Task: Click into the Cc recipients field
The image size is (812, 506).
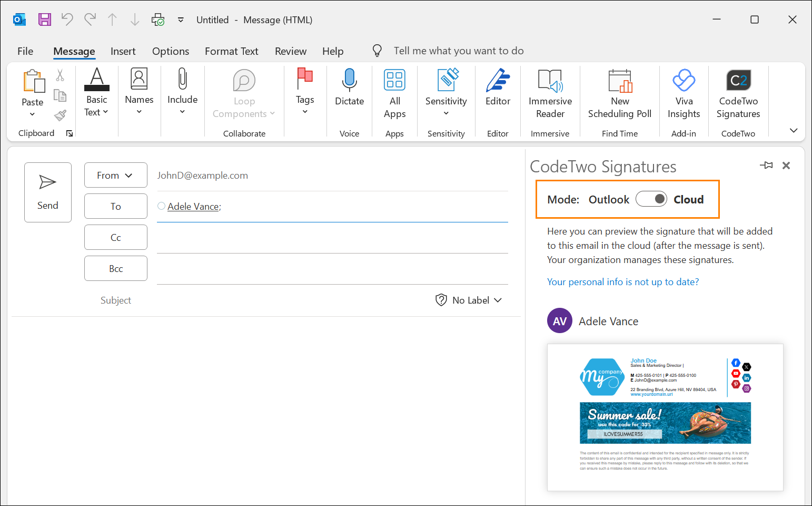Action: (x=332, y=238)
